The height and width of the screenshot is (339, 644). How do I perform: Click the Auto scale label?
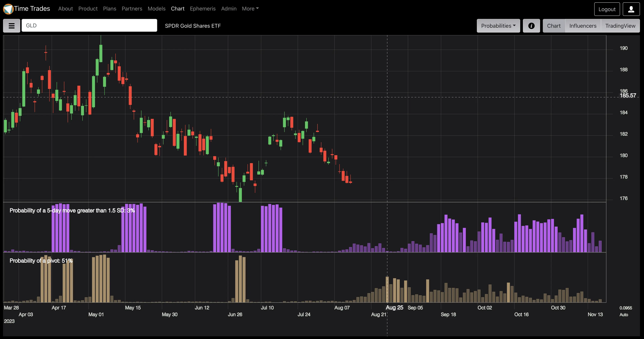[x=623, y=315]
